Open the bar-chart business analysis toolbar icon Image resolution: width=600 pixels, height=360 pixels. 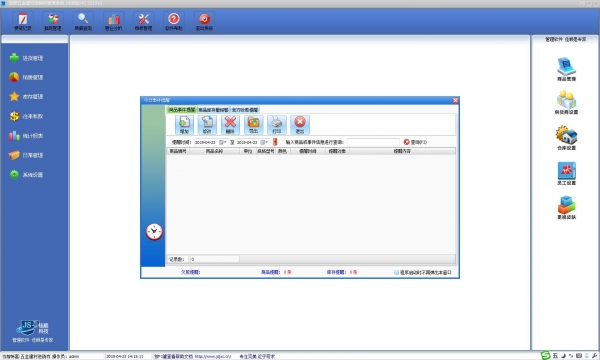pos(114,21)
